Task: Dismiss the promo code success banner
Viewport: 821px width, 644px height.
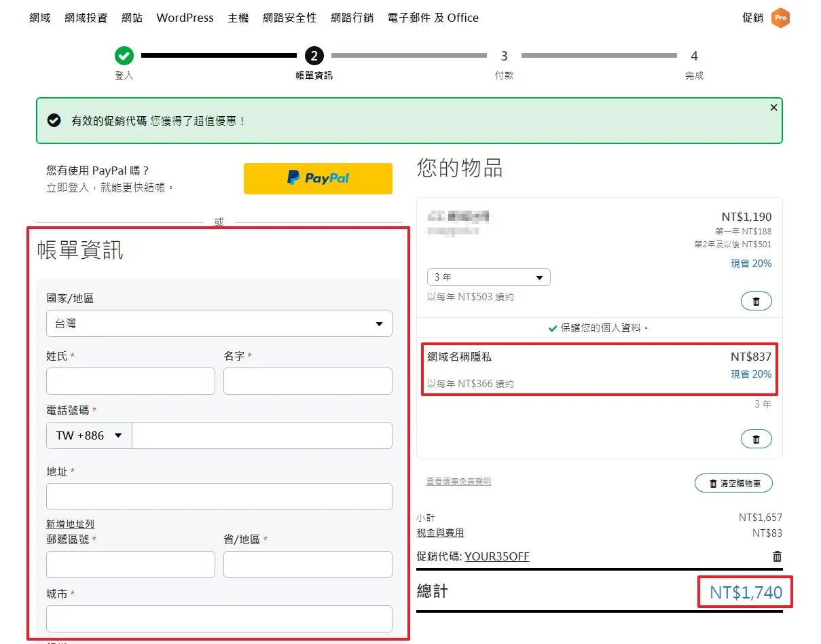Action: (773, 107)
